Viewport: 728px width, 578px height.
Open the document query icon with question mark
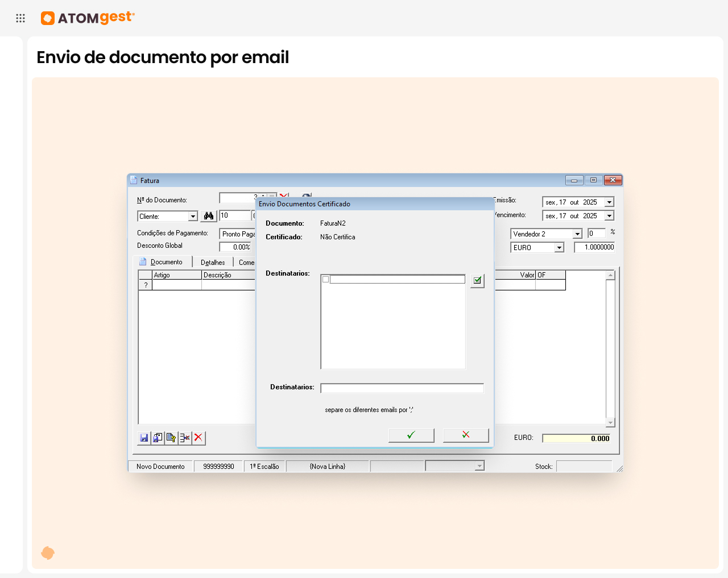pyautogui.click(x=171, y=438)
